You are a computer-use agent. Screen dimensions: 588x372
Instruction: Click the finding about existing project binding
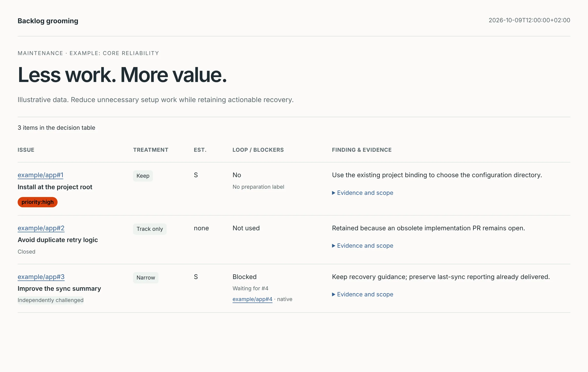437,175
